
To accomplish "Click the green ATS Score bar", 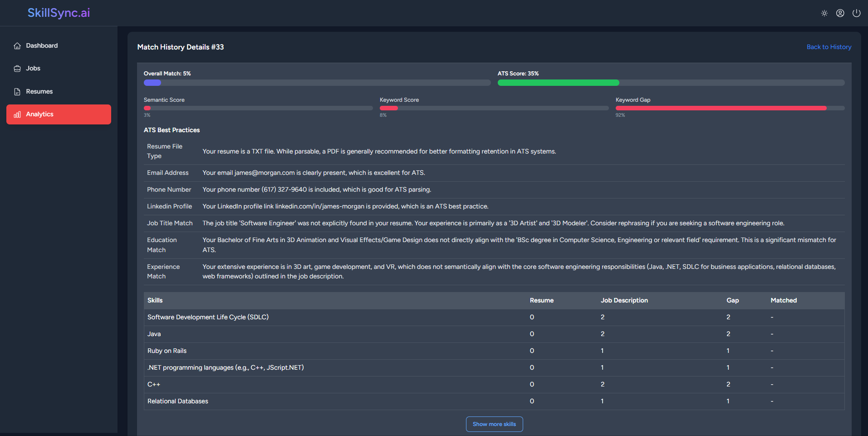I will (558, 83).
